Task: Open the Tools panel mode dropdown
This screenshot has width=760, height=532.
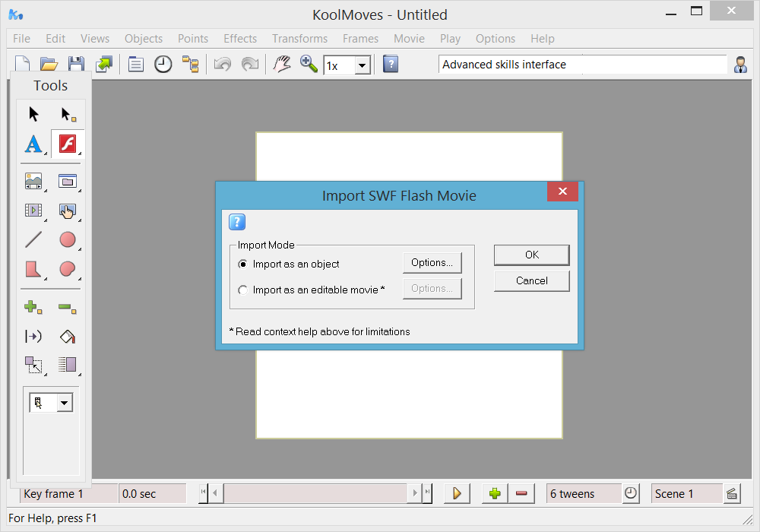Action: [x=64, y=403]
